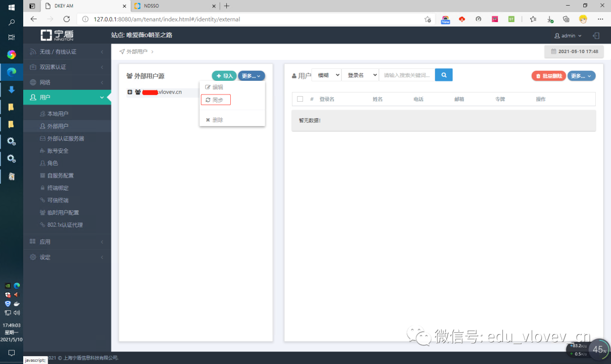Click the 令牌 column header
The width and height of the screenshot is (611, 364).
pyautogui.click(x=500, y=99)
